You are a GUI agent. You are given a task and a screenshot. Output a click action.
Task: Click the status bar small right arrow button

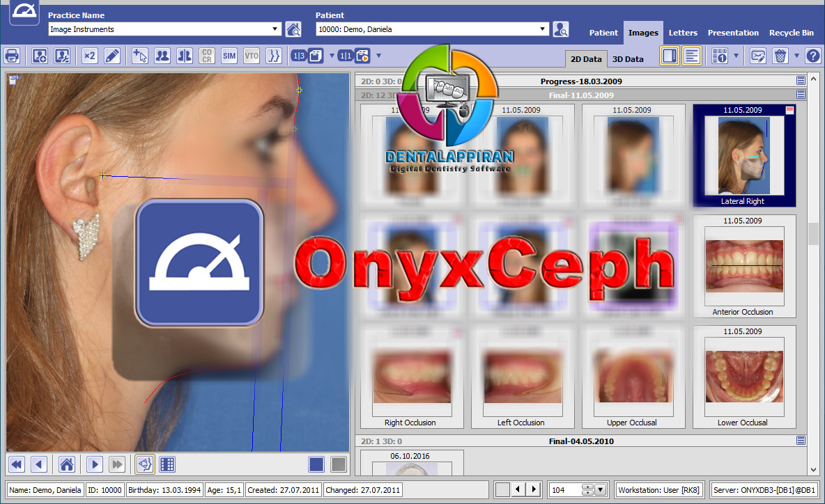[x=534, y=489]
